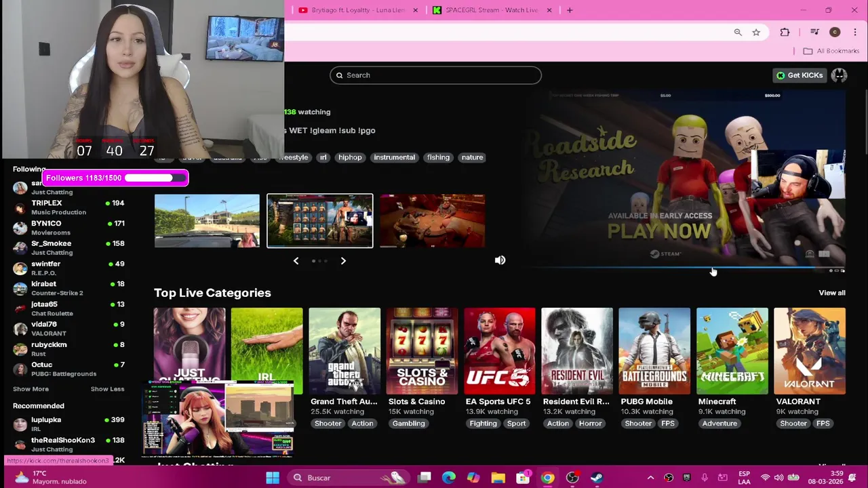Viewport: 868px width, 488px height.
Task: Open TRIPLEX channel in Following list
Action: click(68, 207)
